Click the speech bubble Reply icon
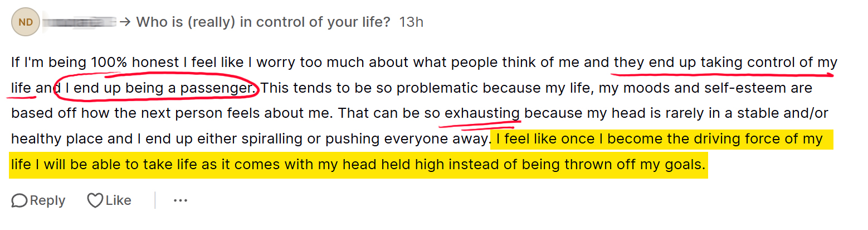This screenshot has width=868, height=230. tap(19, 201)
